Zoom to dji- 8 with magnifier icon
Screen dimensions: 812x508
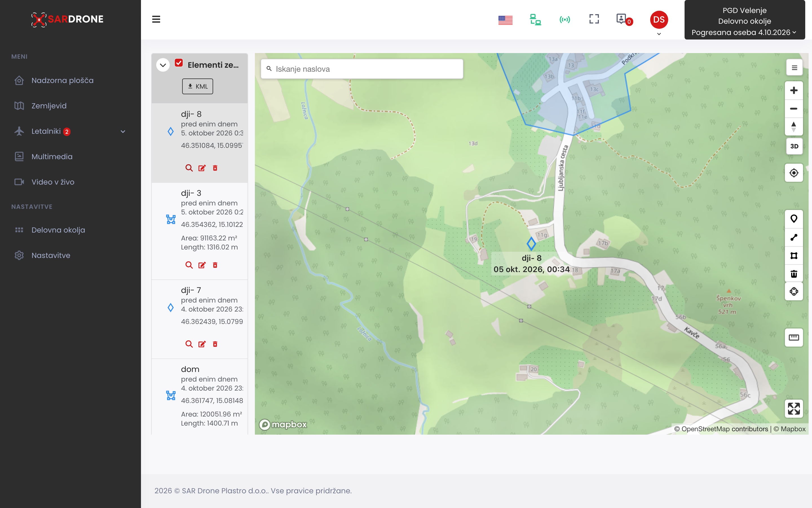pos(189,168)
